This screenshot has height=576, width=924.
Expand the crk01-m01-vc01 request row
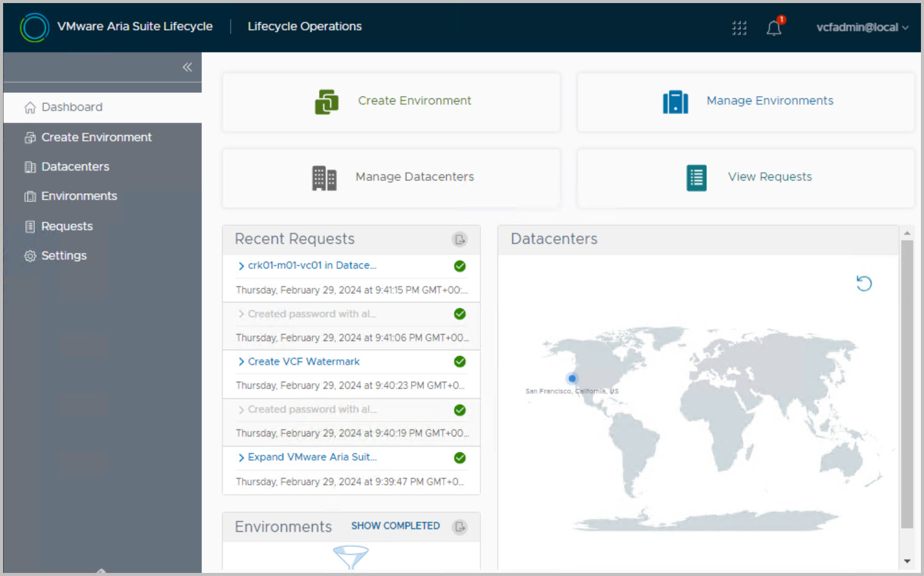pyautogui.click(x=241, y=265)
